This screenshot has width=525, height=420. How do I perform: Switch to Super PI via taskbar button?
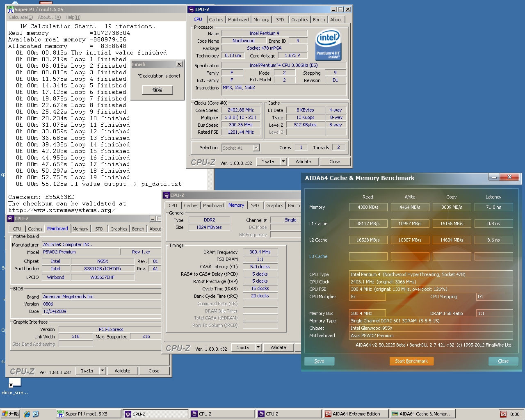(x=88, y=414)
